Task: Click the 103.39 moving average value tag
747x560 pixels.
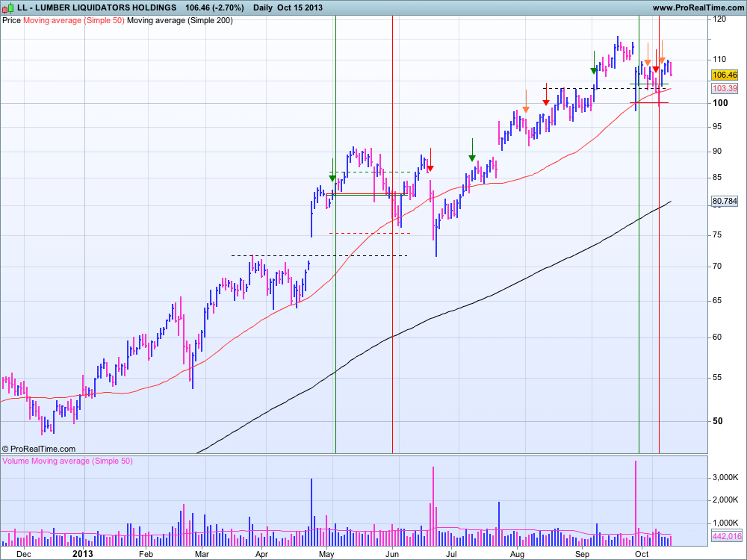Action: (725, 88)
